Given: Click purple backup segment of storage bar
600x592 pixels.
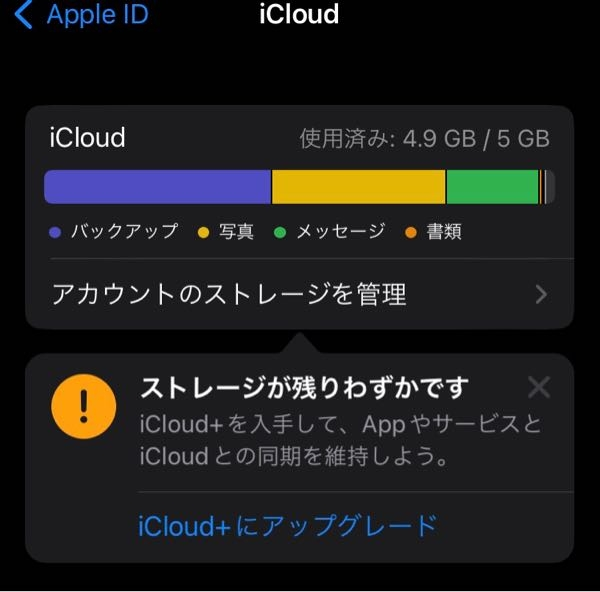Looking at the screenshot, I should click(x=157, y=187).
